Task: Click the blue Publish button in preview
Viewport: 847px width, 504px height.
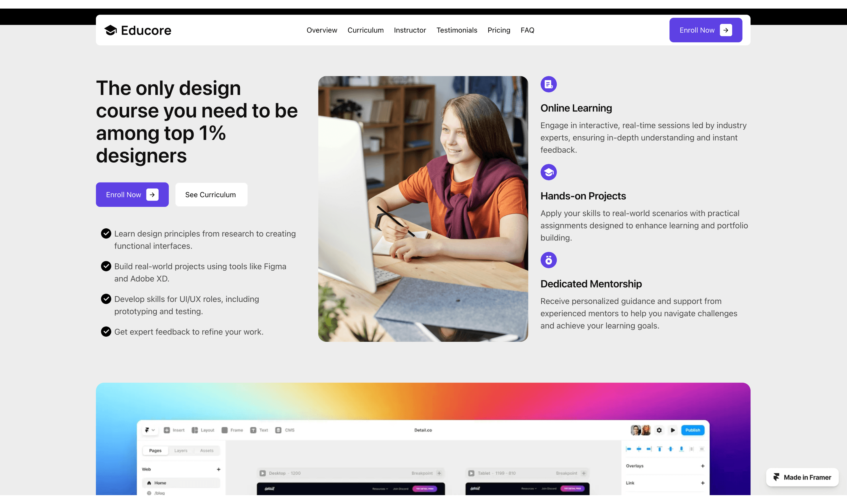Action: coord(693,430)
